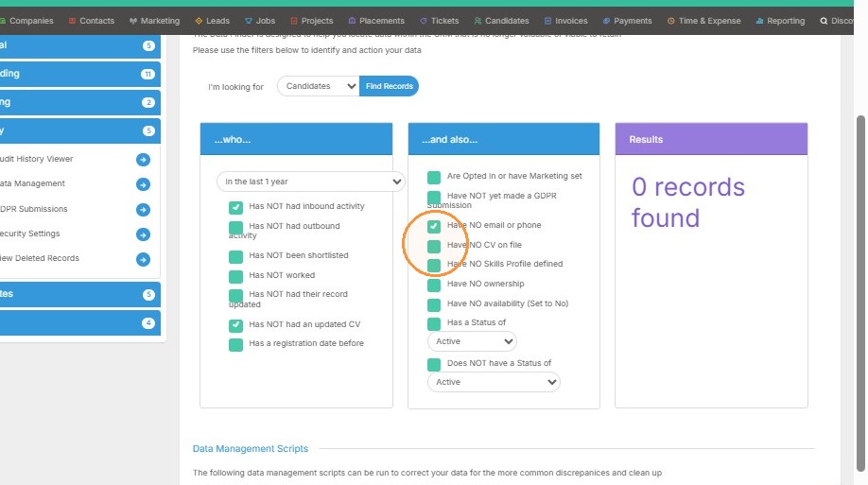Image resolution: width=868 pixels, height=485 pixels.
Task: Uncheck 'Has NOT had inbound activity'
Action: (x=235, y=208)
